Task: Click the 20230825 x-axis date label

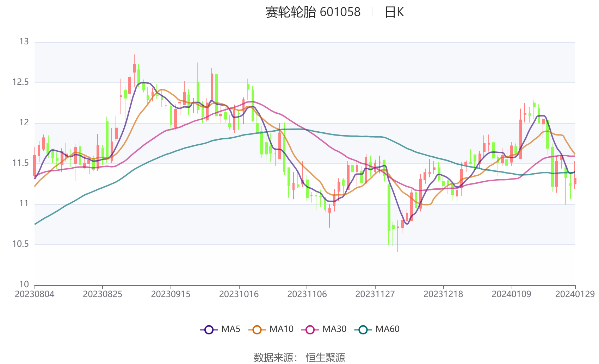Action: click(x=103, y=294)
